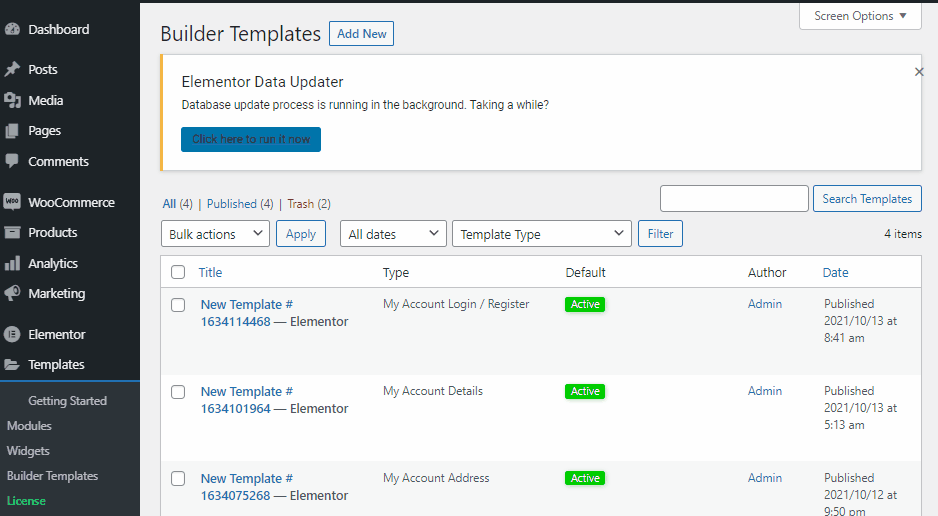Open Posts in the sidebar menu

point(42,69)
